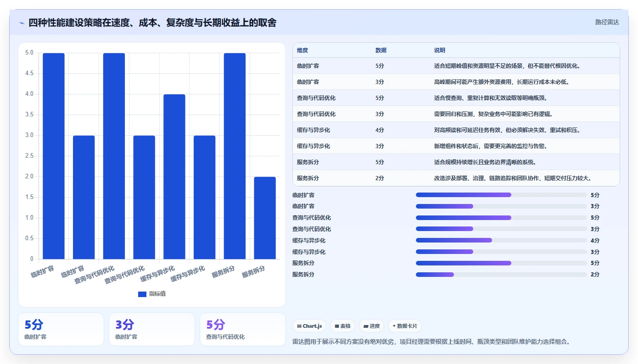The image size is (638, 364).
Task: Click the 5分 查询与代码优化 stat card
Action: 243,329
